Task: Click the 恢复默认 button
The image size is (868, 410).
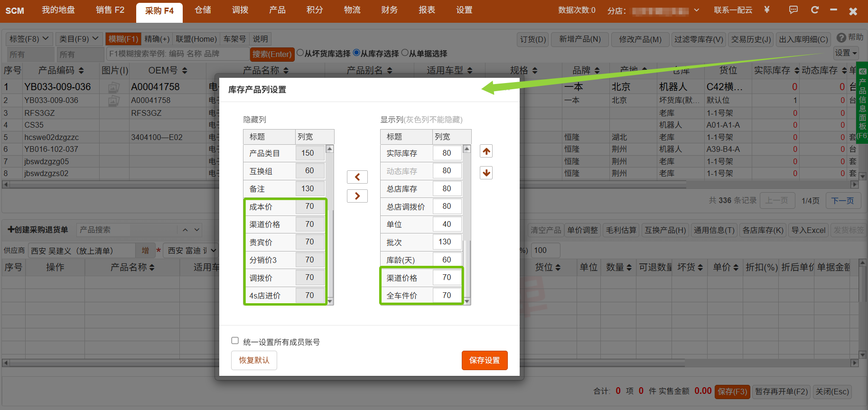Action: (254, 360)
